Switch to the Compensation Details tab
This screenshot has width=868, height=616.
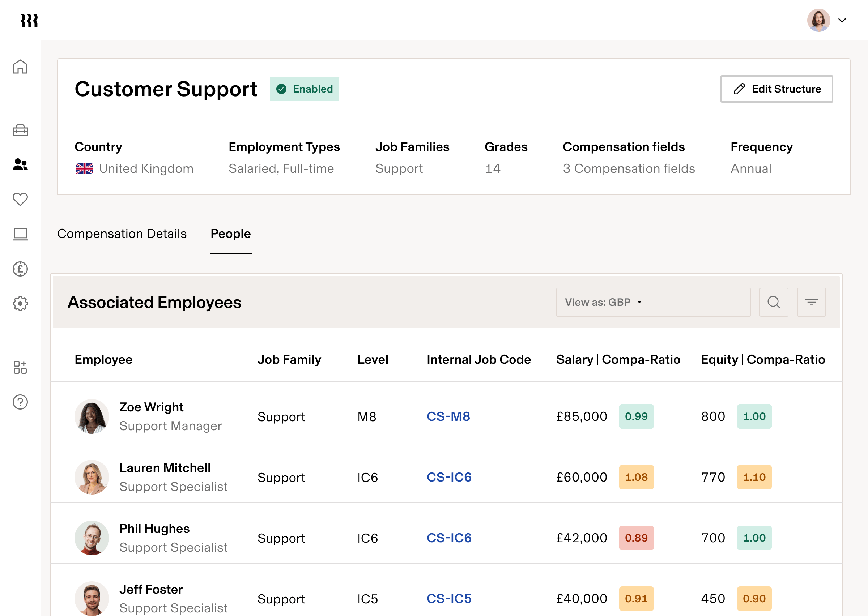[x=122, y=234]
